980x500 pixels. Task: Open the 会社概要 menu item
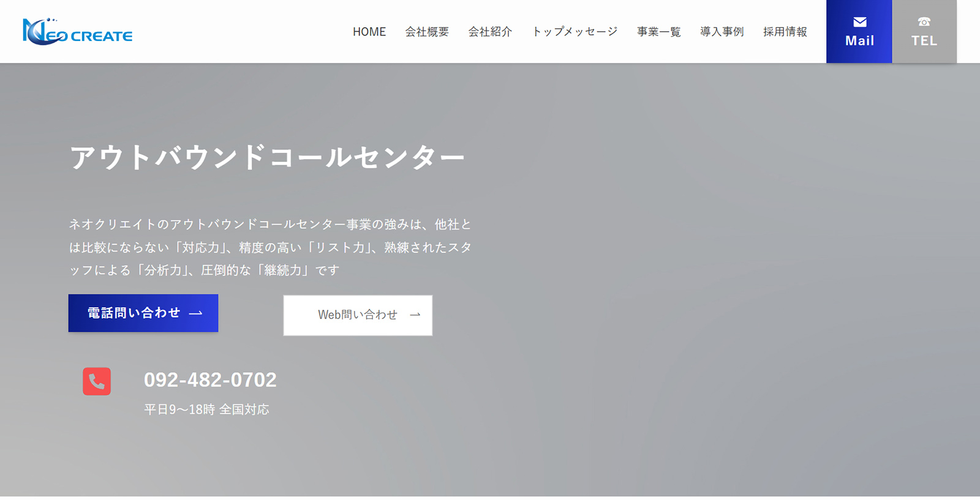pyautogui.click(x=427, y=32)
